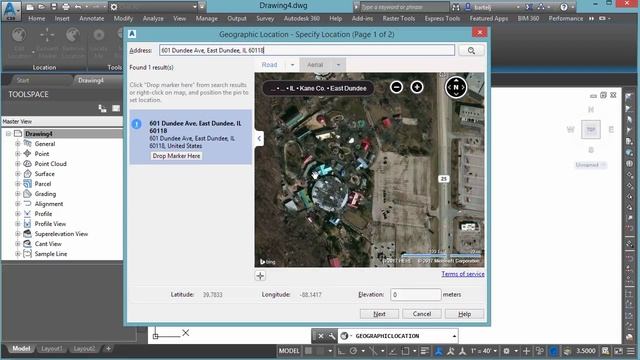
Task: Collapse the search results panel arrow
Action: tap(259, 138)
